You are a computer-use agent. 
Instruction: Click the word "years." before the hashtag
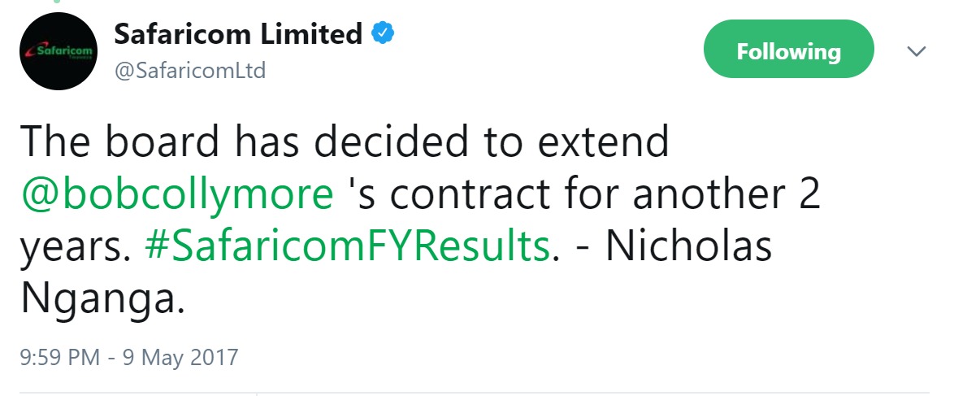[x=76, y=249]
